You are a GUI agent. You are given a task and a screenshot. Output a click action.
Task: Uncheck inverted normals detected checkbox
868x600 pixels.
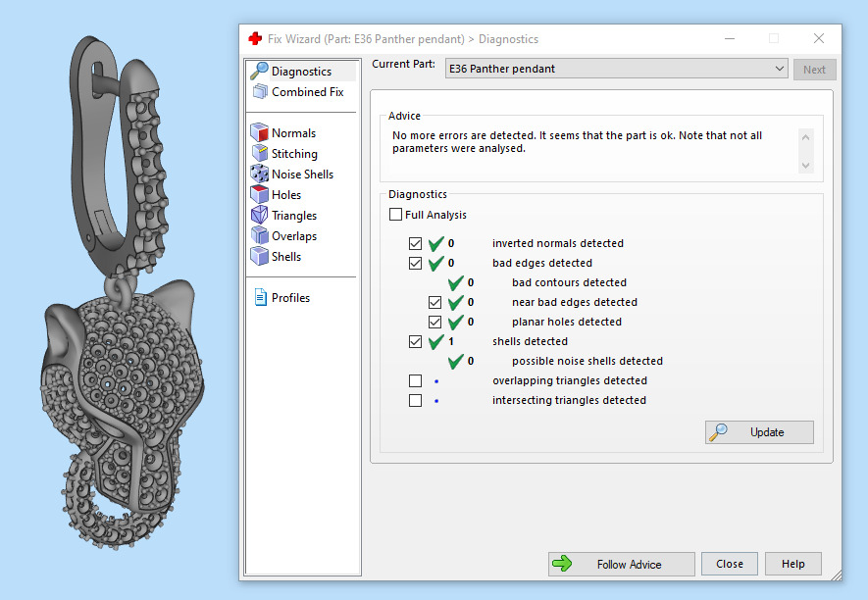pyautogui.click(x=415, y=243)
